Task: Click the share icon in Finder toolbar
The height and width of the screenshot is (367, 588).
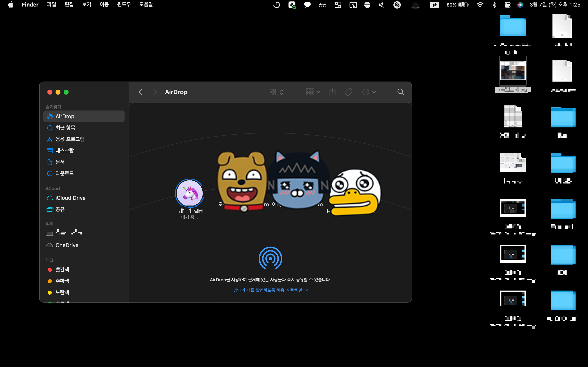Action: tap(332, 92)
